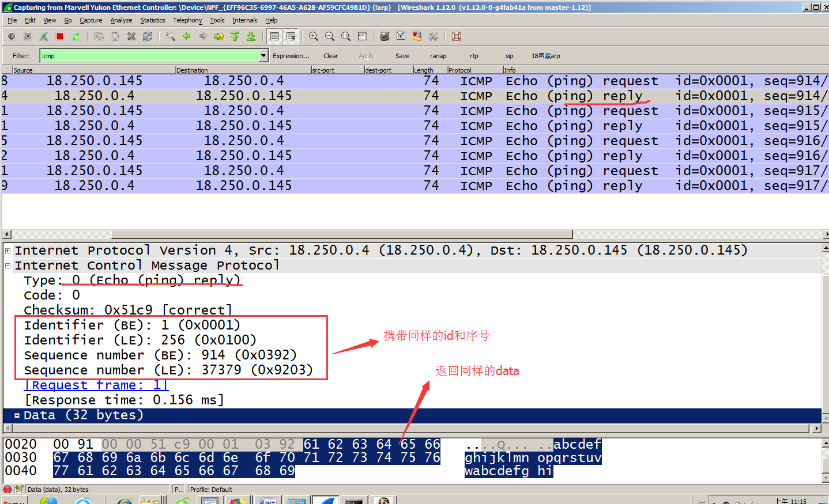This screenshot has height=504, width=829.
Task: Open coloring rules icon
Action: click(x=417, y=36)
